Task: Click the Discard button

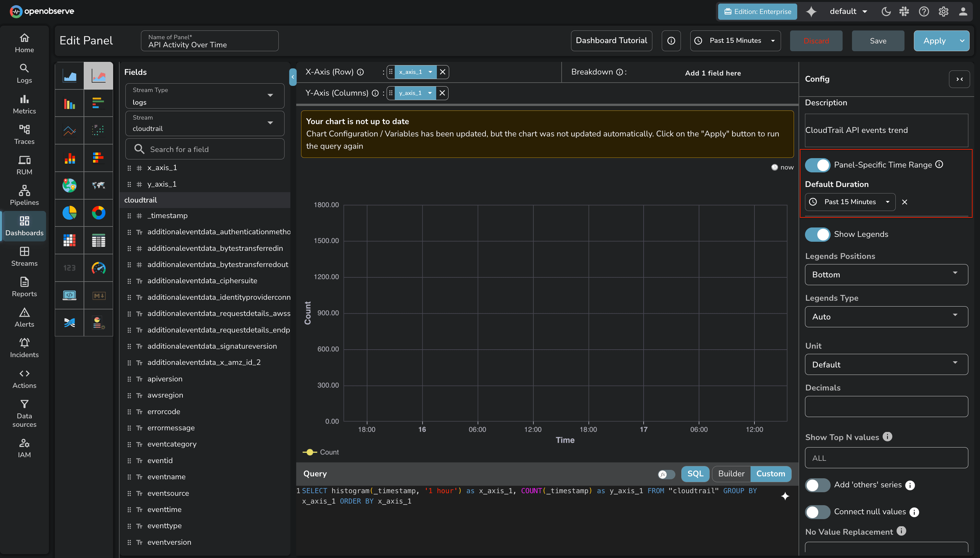Action: click(816, 41)
